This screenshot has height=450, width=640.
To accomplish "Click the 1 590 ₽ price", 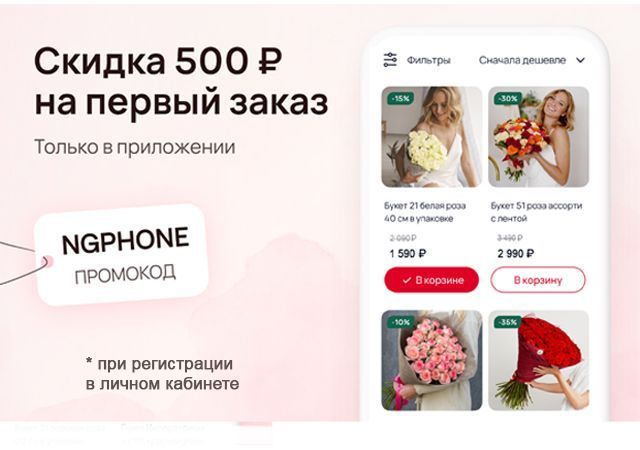I will pos(407,254).
